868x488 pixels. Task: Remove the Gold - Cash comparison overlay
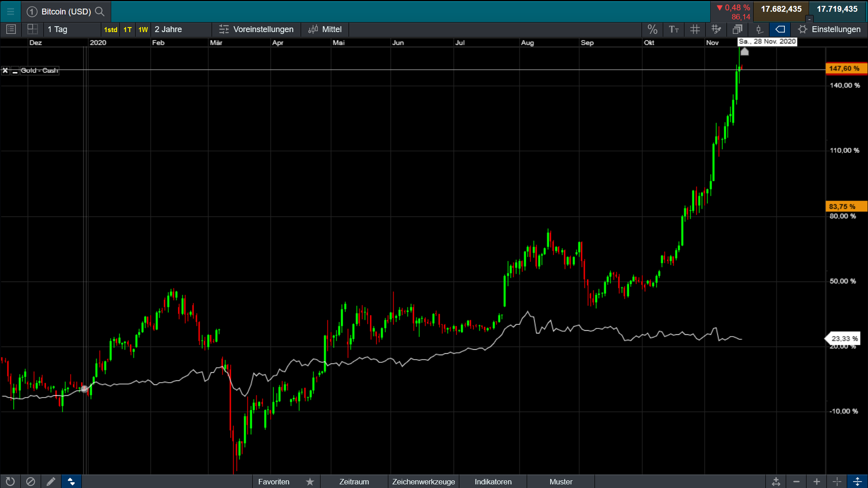click(5, 70)
